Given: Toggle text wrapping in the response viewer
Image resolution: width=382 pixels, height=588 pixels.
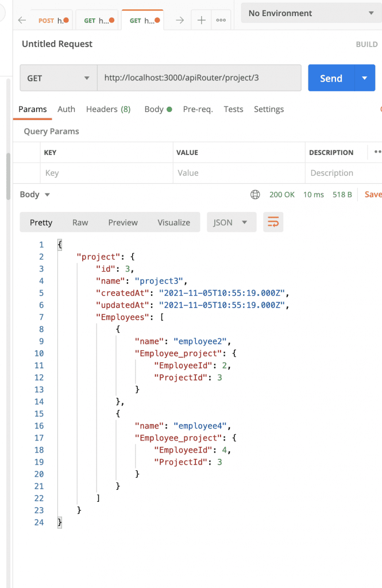Looking at the screenshot, I should (273, 222).
